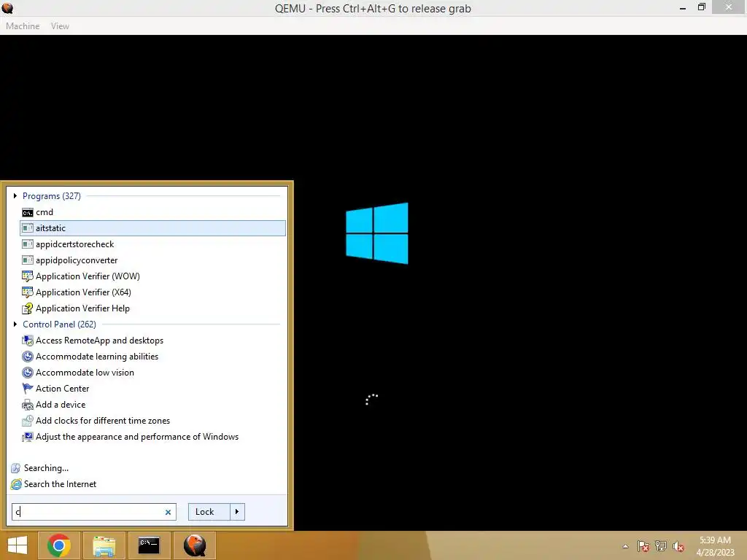Click the Search the Internet icon
This screenshot has width=747, height=560.
click(16, 484)
